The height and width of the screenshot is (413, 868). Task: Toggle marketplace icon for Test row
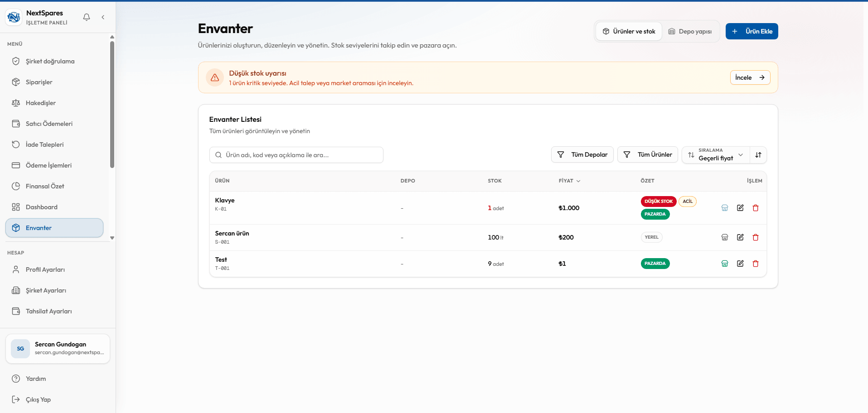725,264
